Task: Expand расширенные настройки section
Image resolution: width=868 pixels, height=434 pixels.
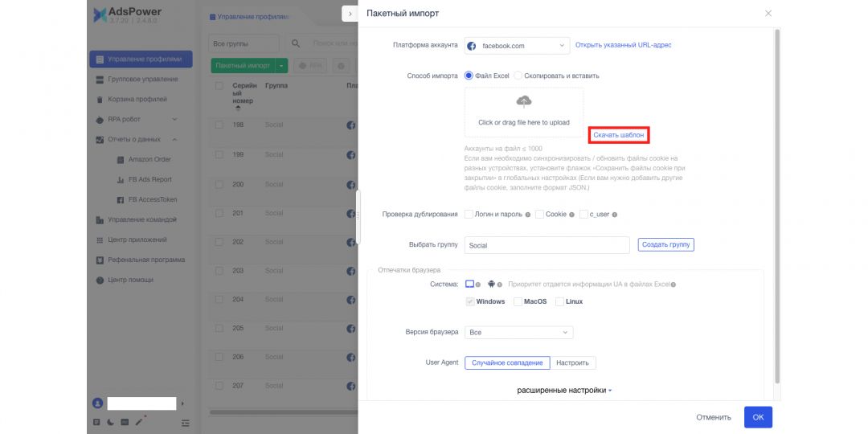Action: coord(565,391)
